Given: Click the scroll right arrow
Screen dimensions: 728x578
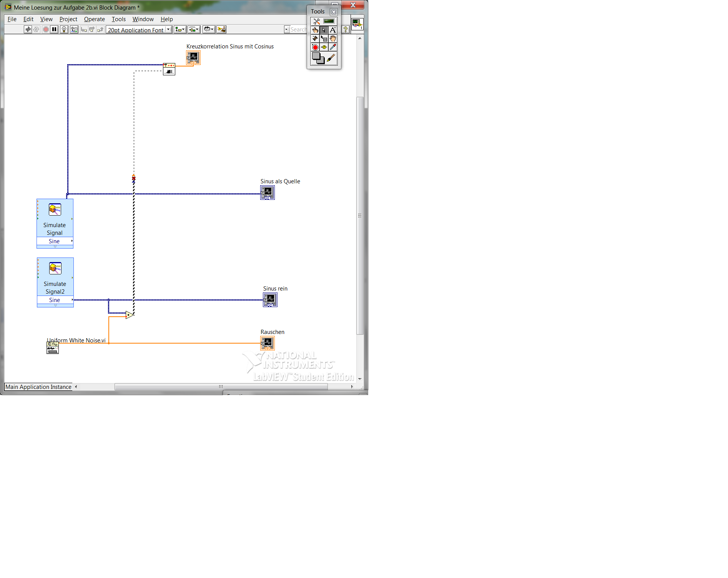Looking at the screenshot, I should (x=352, y=387).
